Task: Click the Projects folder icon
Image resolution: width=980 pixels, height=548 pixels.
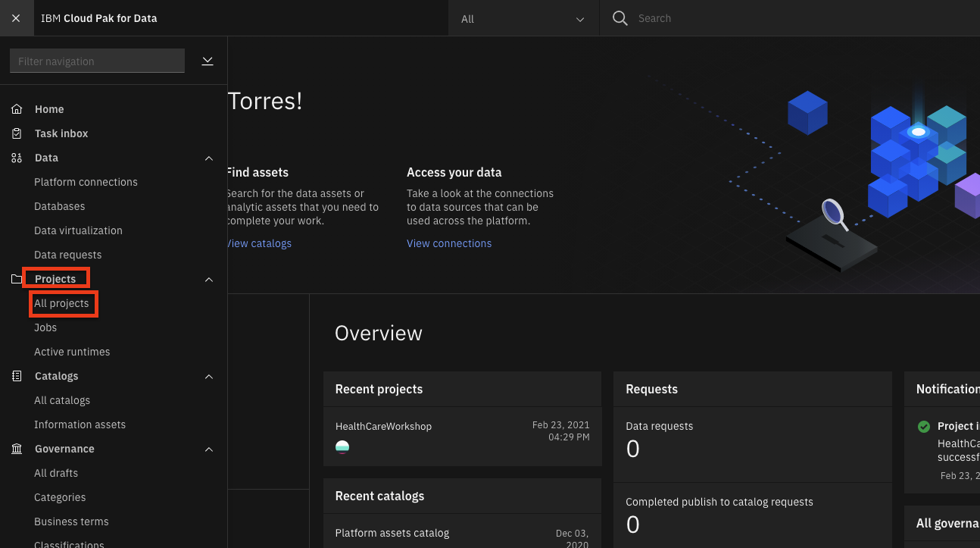Action: [x=17, y=279]
